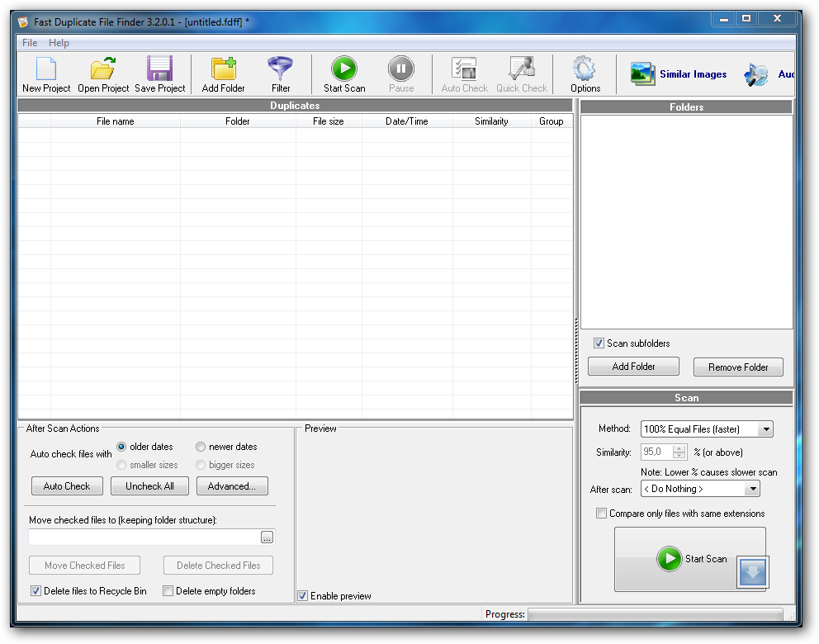Open the After scan action dropdown
This screenshot has height=644, width=819.
tap(752, 488)
